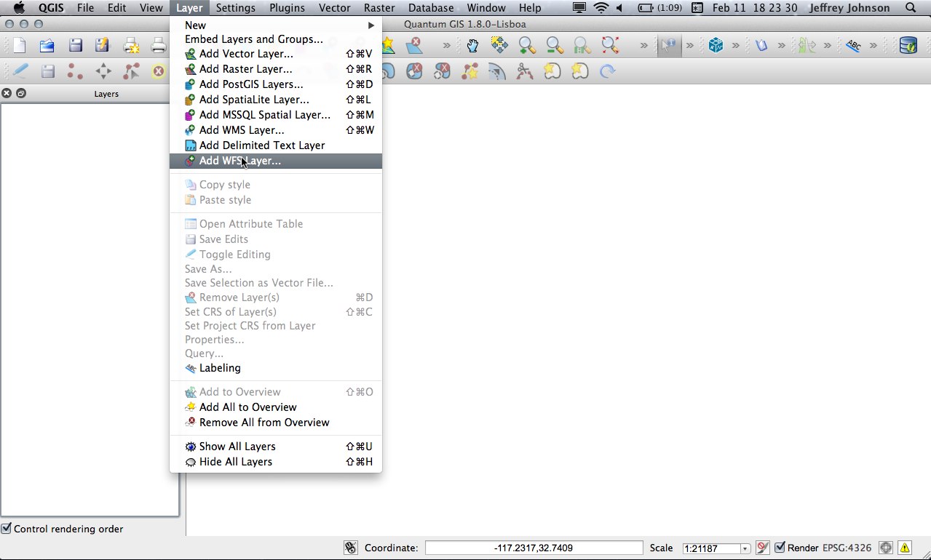This screenshot has height=560, width=931.
Task: Expand chevron before Labeling ABC icon
Action: click(828, 46)
